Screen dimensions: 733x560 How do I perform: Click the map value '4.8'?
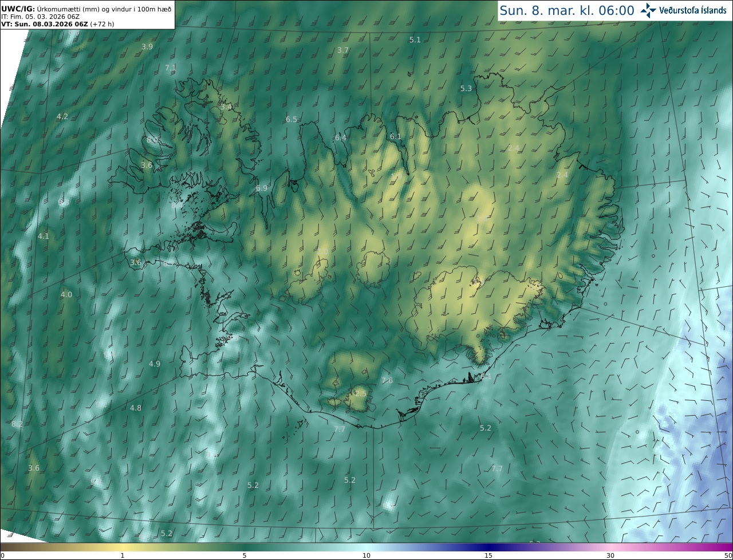pos(136,408)
